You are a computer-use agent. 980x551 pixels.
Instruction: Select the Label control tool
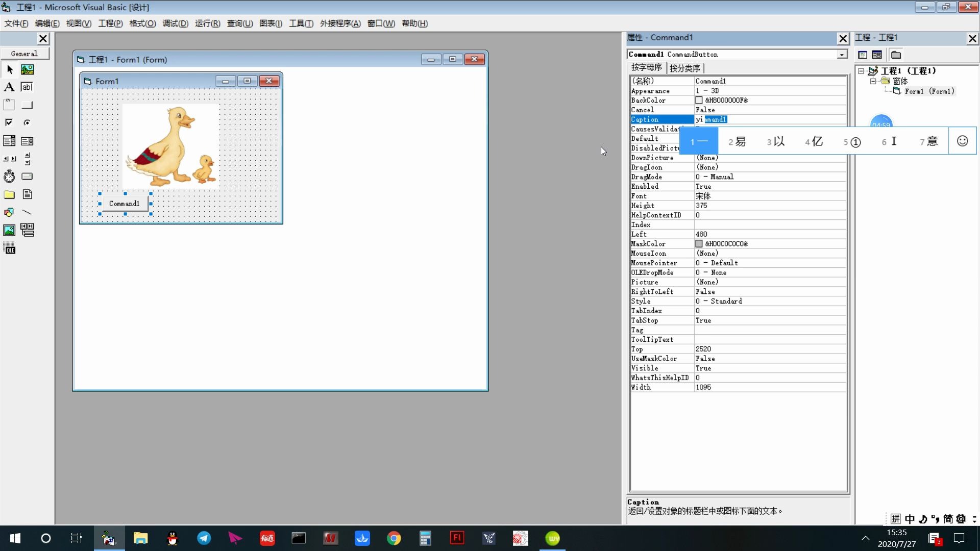(9, 87)
